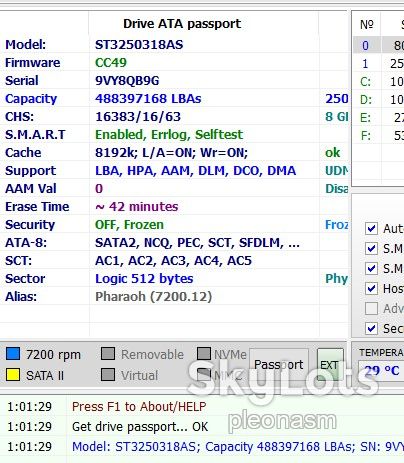Select partition row number 0

(x=379, y=45)
